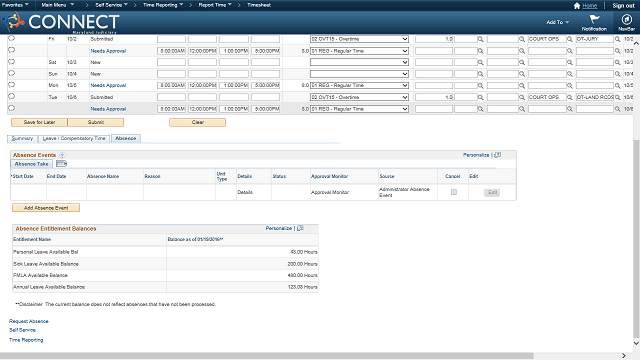The width and height of the screenshot is (640, 360).
Task: Open the Overtime code dropdown for Tue 10/6
Action: tap(359, 97)
